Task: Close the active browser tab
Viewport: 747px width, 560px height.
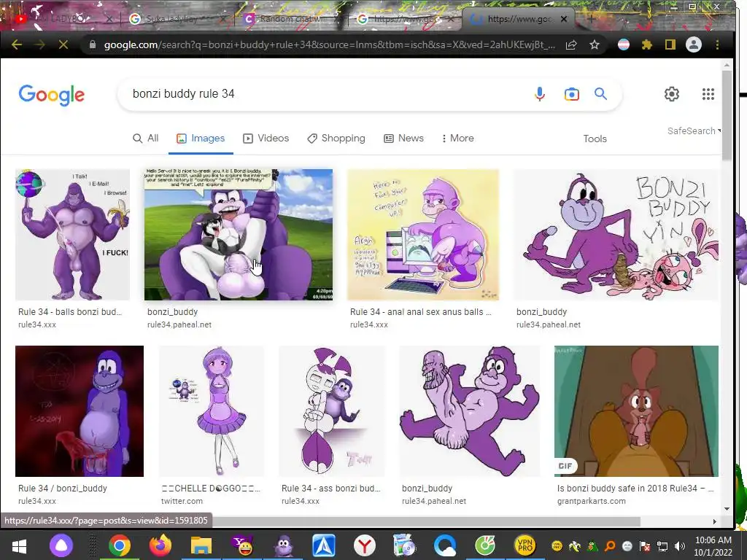Action: click(564, 19)
